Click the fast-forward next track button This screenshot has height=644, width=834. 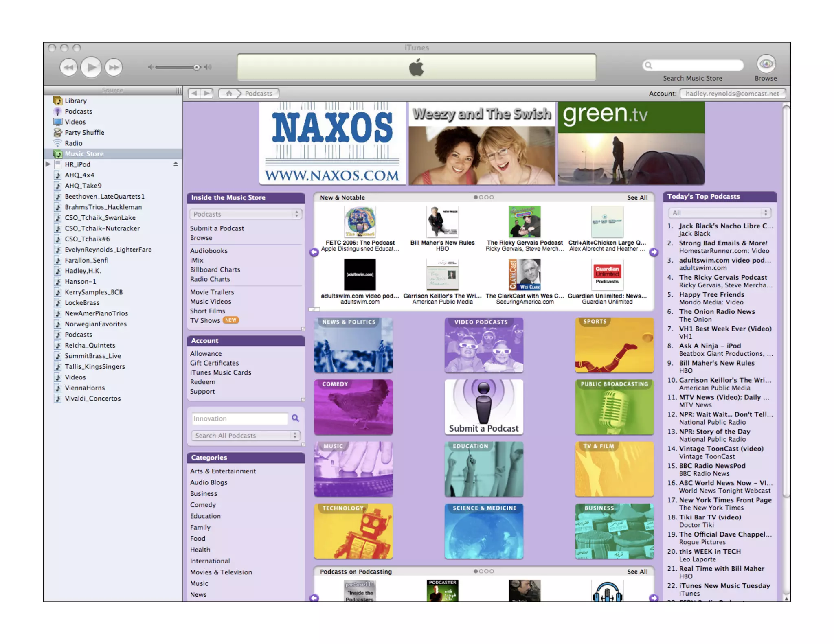tap(114, 67)
